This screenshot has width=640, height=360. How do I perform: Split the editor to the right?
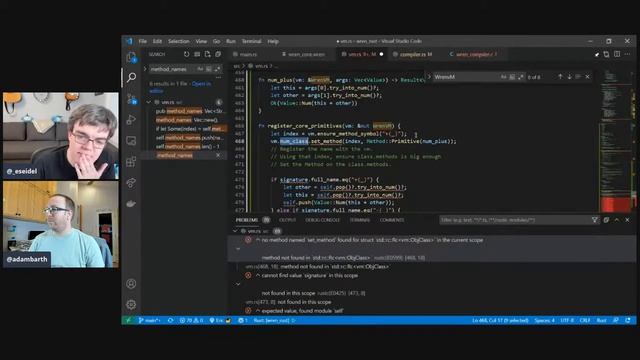pyautogui.click(x=617, y=54)
